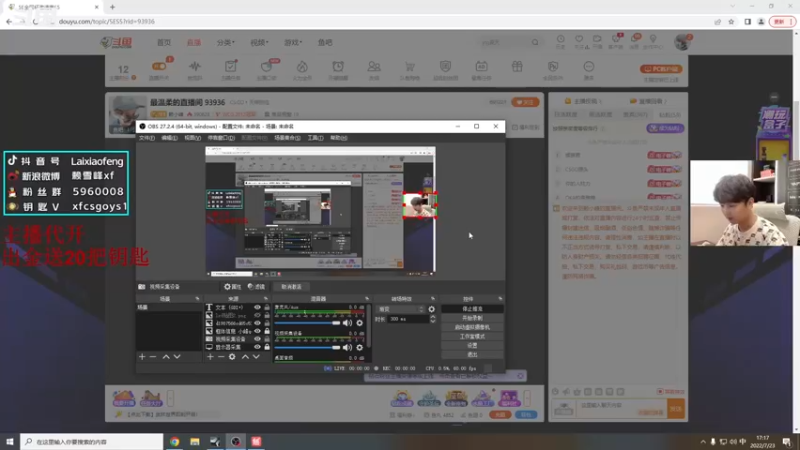Viewport: 800px width, 450px height.
Task: Remove scene with minus icon in OBS Scenes panel
Action: [x=153, y=357]
